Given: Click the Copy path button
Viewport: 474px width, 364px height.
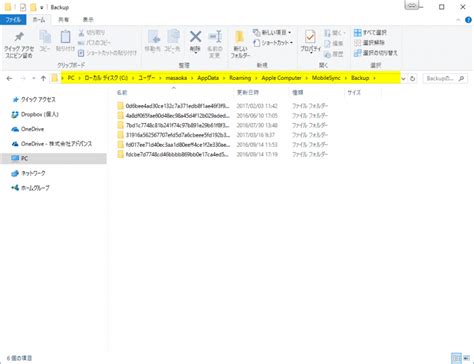Looking at the screenshot, I should click(x=94, y=43).
